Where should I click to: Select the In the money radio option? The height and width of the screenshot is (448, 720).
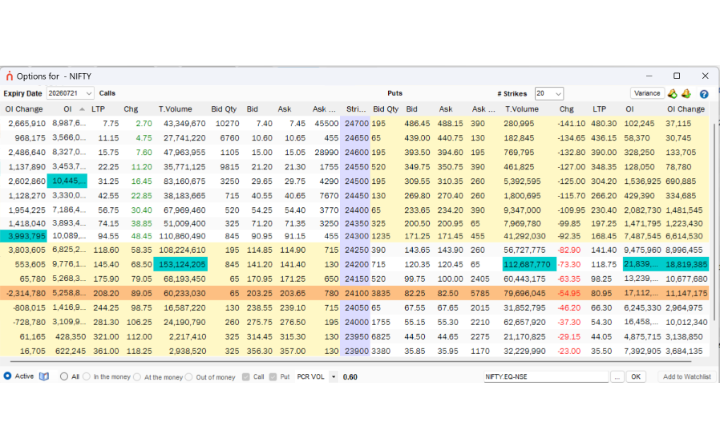pos(86,376)
